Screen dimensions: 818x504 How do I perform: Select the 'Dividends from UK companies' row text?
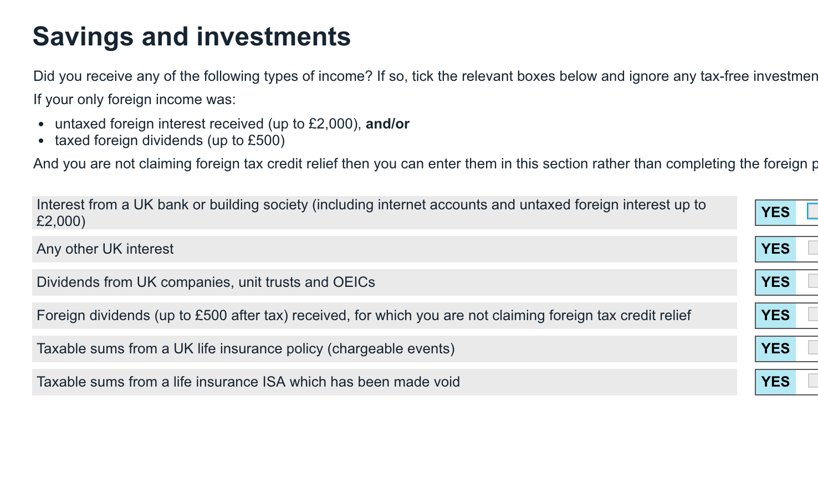point(206,282)
